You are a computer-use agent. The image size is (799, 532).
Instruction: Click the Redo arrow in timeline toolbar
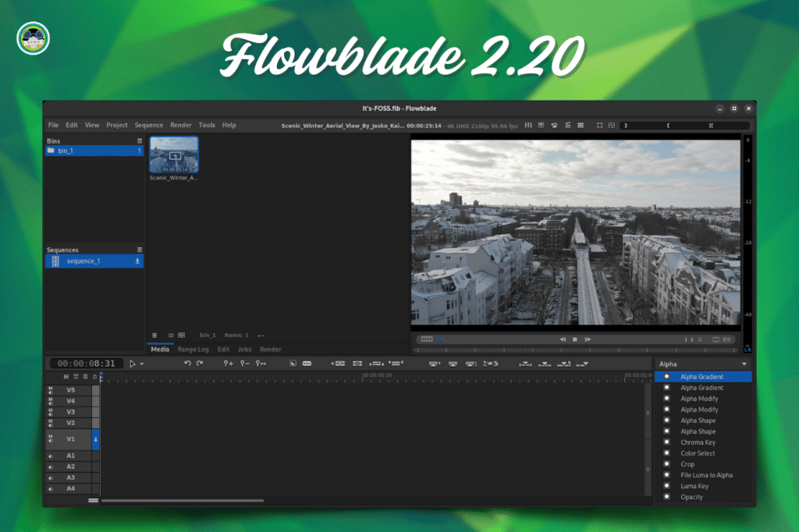pyautogui.click(x=200, y=364)
